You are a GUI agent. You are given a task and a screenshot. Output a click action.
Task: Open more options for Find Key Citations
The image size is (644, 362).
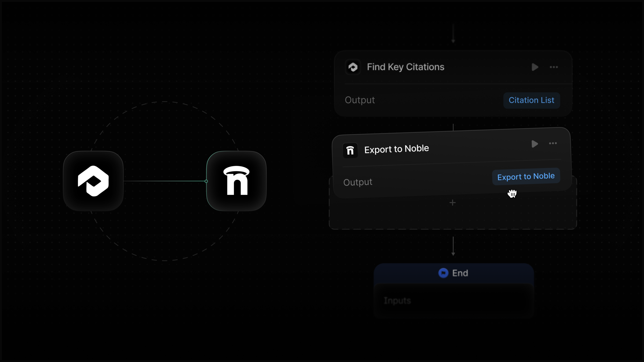pos(554,67)
